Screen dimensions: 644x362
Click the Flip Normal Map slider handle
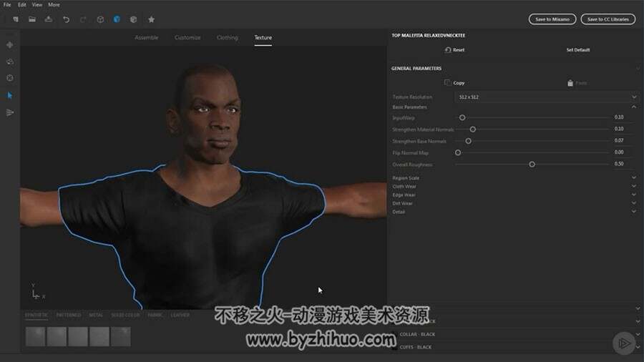pos(458,152)
